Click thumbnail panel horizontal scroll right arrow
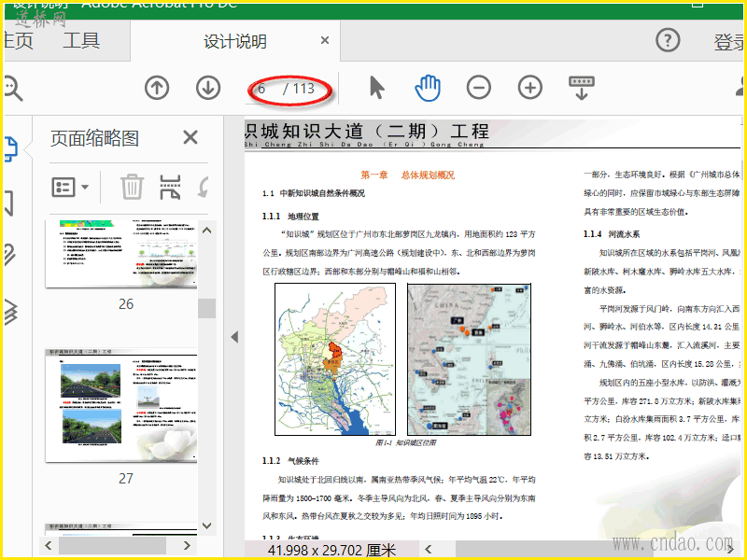The image size is (747, 560). pyautogui.click(x=187, y=545)
